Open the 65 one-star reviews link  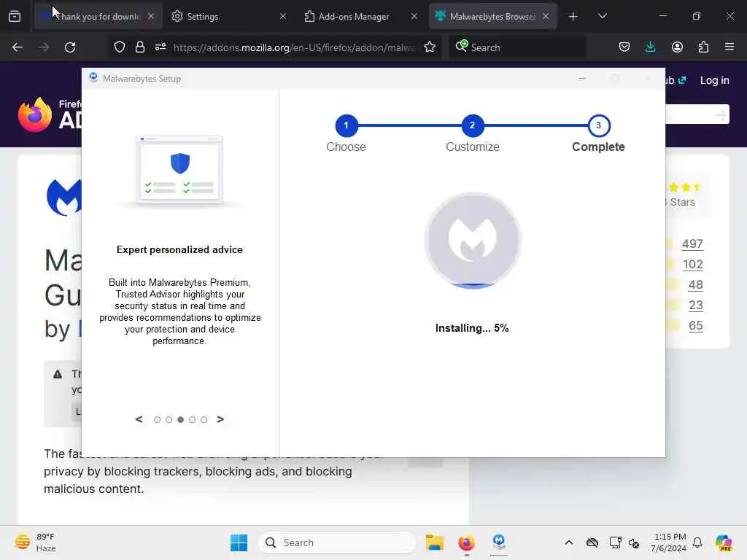pos(695,326)
